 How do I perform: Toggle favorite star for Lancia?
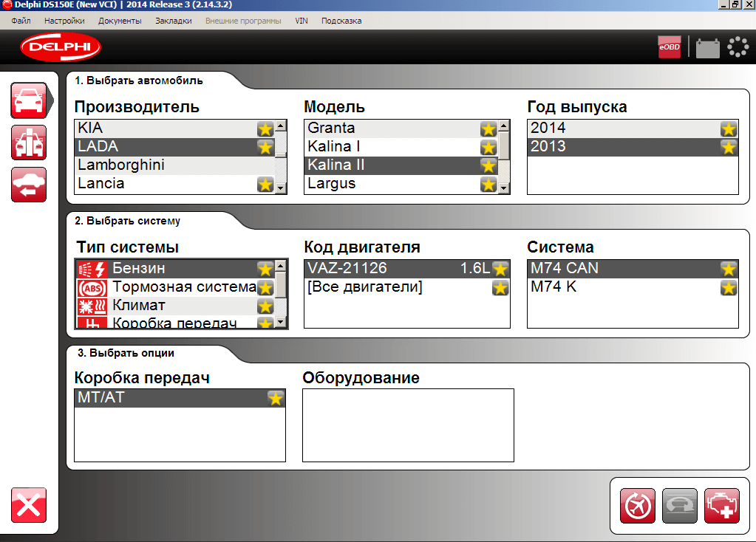click(x=265, y=184)
